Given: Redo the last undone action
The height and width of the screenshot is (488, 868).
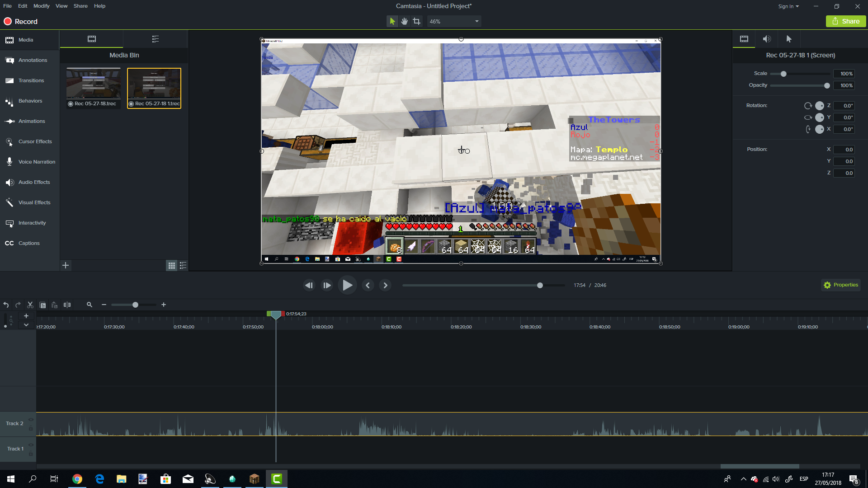Looking at the screenshot, I should point(18,305).
